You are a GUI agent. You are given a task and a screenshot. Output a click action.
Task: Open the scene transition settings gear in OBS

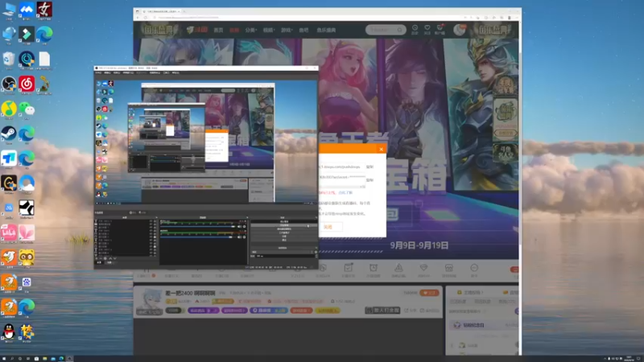point(316,252)
